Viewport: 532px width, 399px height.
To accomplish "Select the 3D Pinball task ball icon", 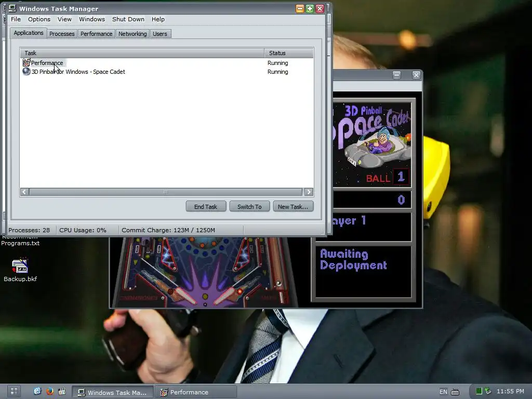I will [x=26, y=72].
